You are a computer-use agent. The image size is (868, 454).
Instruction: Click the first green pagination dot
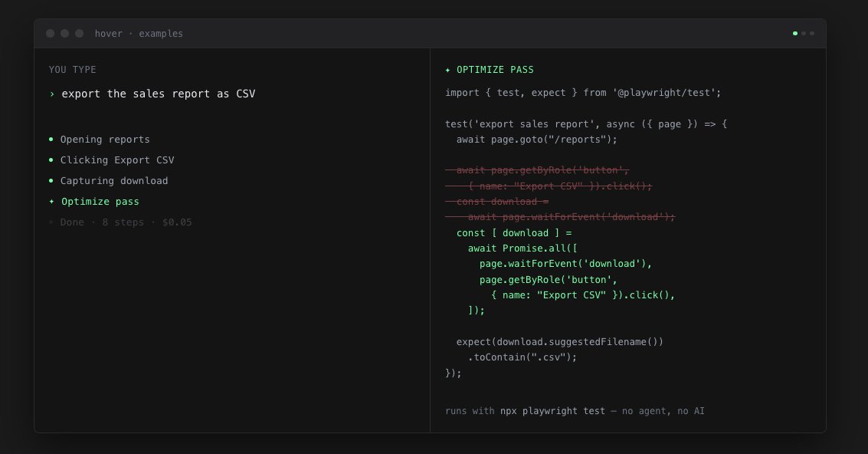795,33
